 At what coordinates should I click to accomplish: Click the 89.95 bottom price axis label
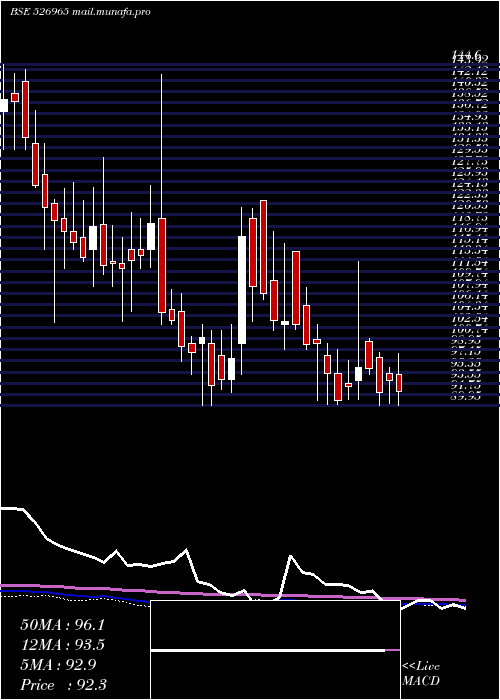tap(467, 396)
